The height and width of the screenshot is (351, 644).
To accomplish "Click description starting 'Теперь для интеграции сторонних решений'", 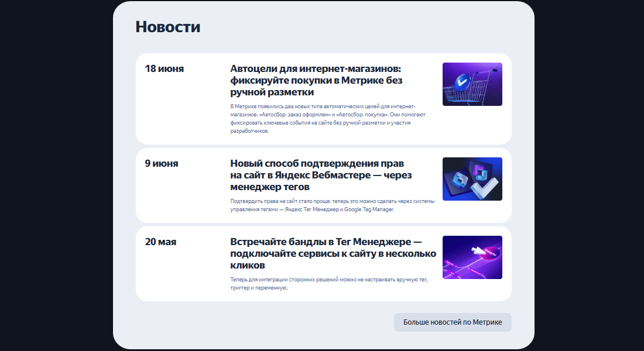I will click(x=329, y=284).
